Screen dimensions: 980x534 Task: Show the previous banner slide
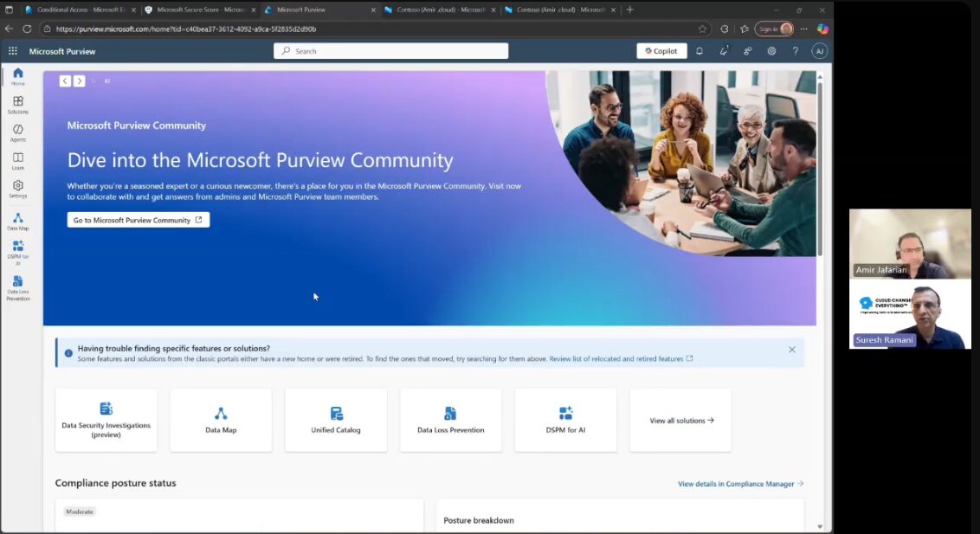[65, 81]
